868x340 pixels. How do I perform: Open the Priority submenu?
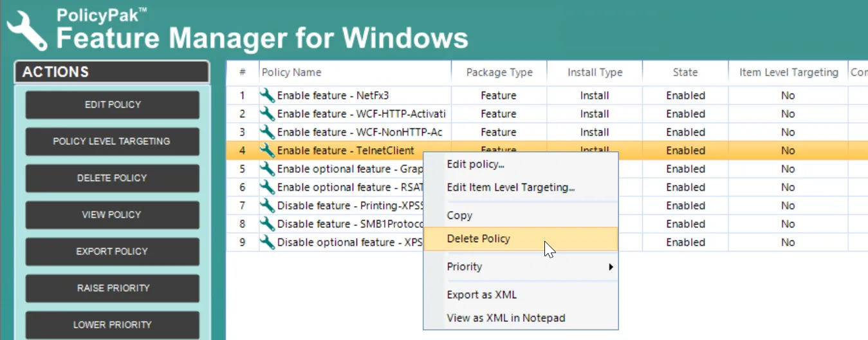tap(521, 267)
